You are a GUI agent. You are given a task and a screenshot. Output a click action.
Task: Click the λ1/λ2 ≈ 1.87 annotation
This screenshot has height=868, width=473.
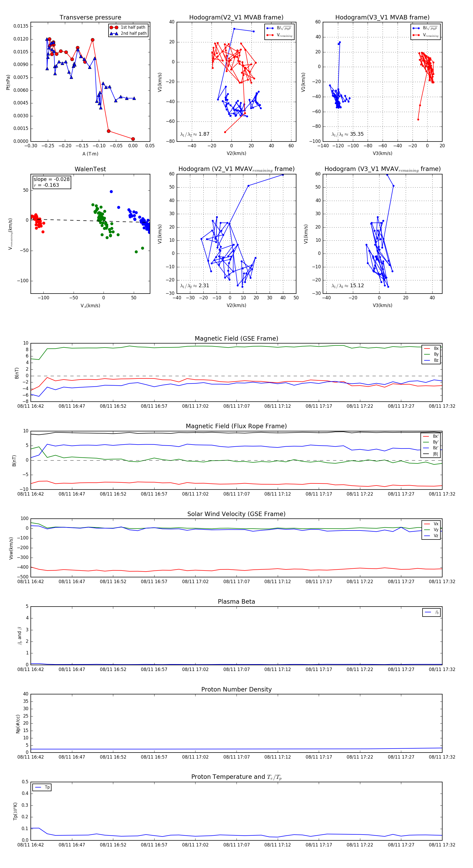tap(195, 134)
